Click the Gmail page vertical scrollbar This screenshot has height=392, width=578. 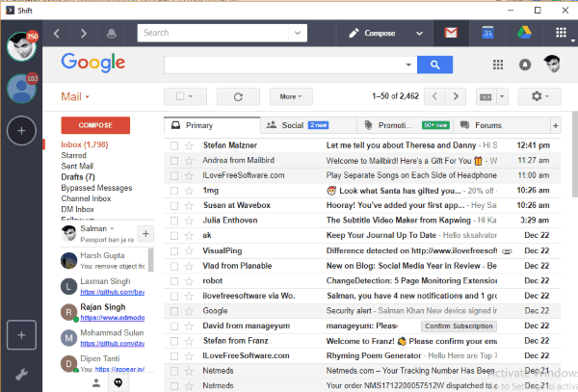pyautogui.click(x=575, y=155)
